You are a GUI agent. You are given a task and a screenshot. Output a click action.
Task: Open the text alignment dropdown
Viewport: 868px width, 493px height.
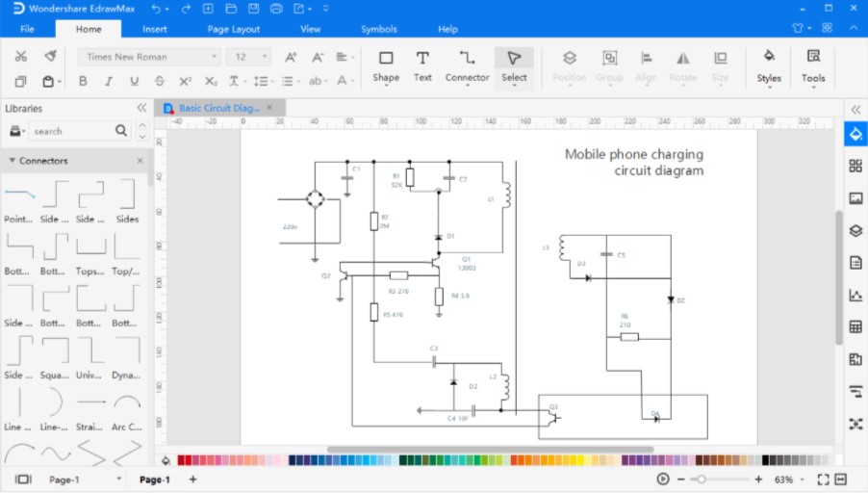tap(345, 57)
